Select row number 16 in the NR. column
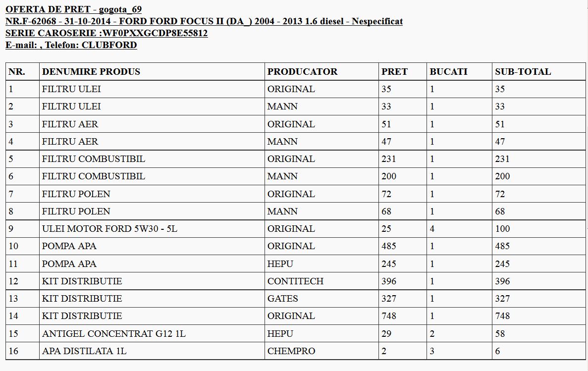This screenshot has height=371, width=588. coord(13,351)
